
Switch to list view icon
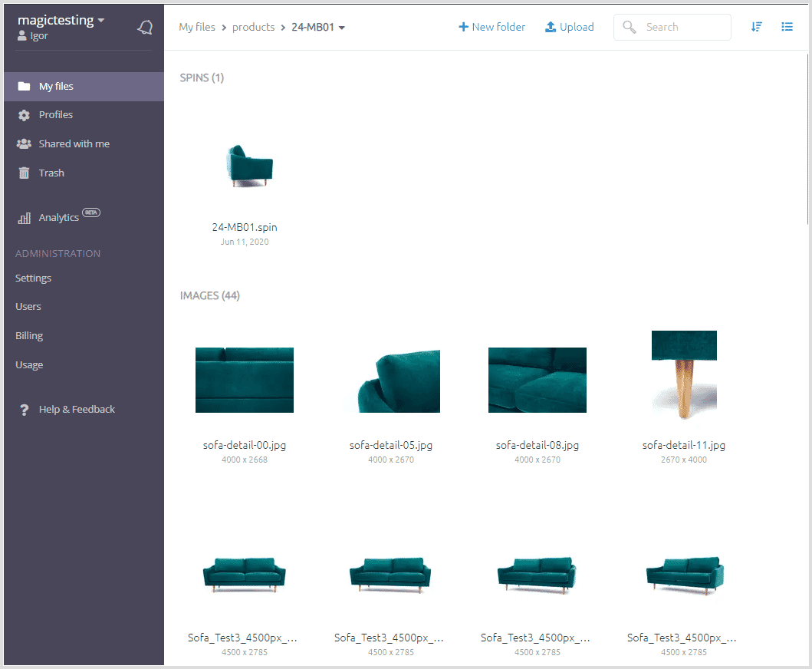787,27
